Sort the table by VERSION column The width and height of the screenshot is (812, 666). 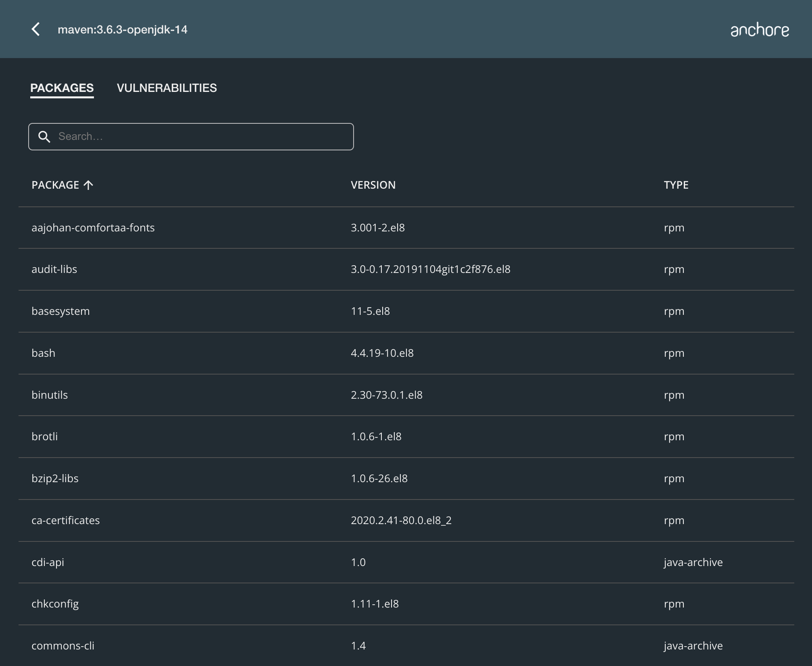pyautogui.click(x=373, y=185)
